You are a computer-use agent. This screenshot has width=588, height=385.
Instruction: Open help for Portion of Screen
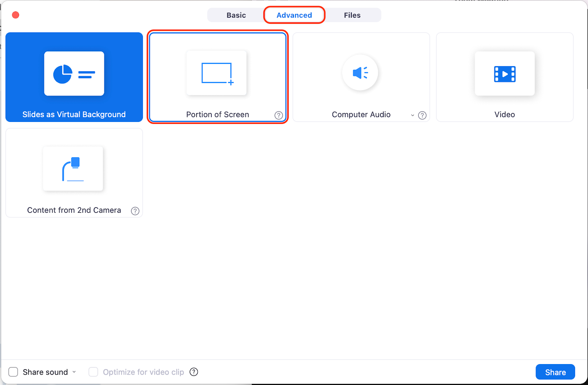coord(279,115)
